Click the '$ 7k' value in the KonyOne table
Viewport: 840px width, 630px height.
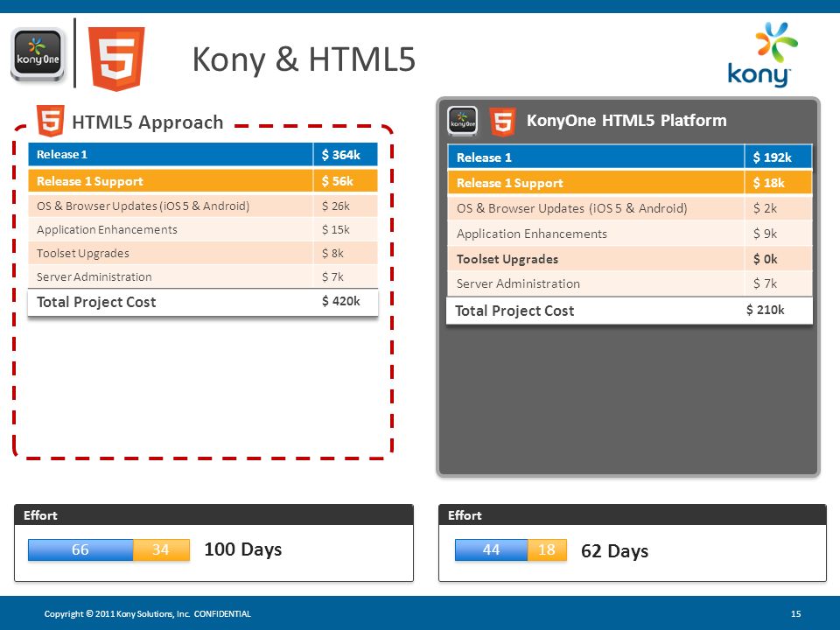click(765, 283)
